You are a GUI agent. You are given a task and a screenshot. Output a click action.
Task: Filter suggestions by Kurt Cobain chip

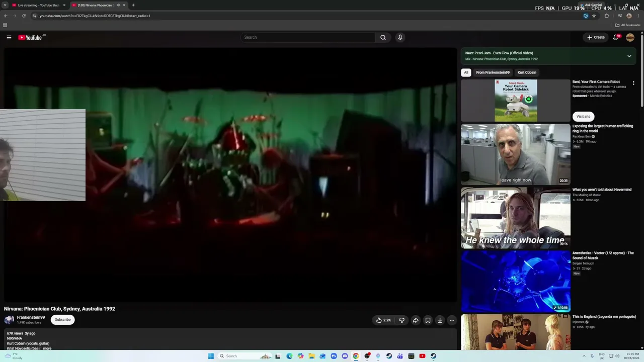tap(527, 72)
